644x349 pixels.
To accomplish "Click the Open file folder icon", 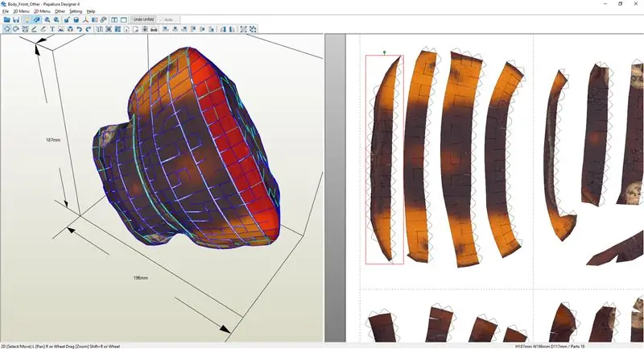I will tap(6, 19).
